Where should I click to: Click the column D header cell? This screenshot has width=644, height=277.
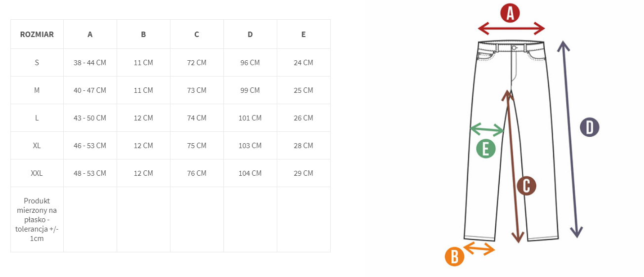coord(250,35)
